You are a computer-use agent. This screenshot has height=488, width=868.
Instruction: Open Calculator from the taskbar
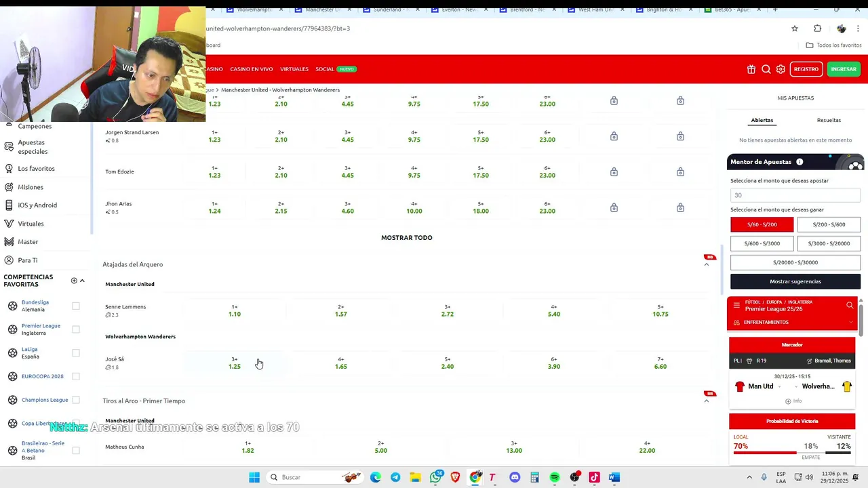pos(534,477)
